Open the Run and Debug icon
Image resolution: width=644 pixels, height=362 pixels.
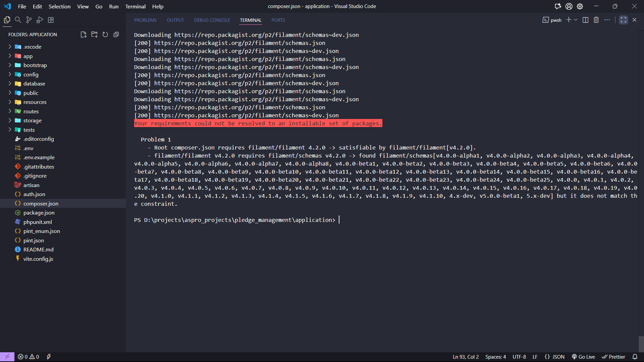click(x=40, y=20)
